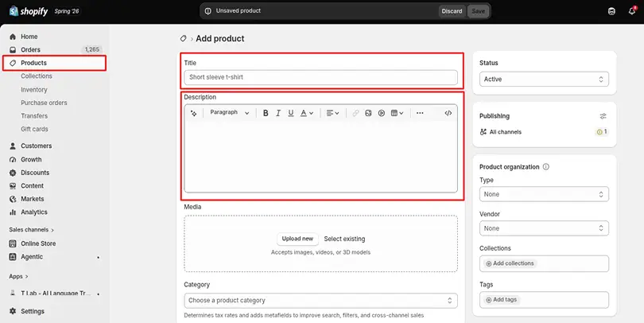
Task: Click inside the Description text area
Action: tap(320, 156)
